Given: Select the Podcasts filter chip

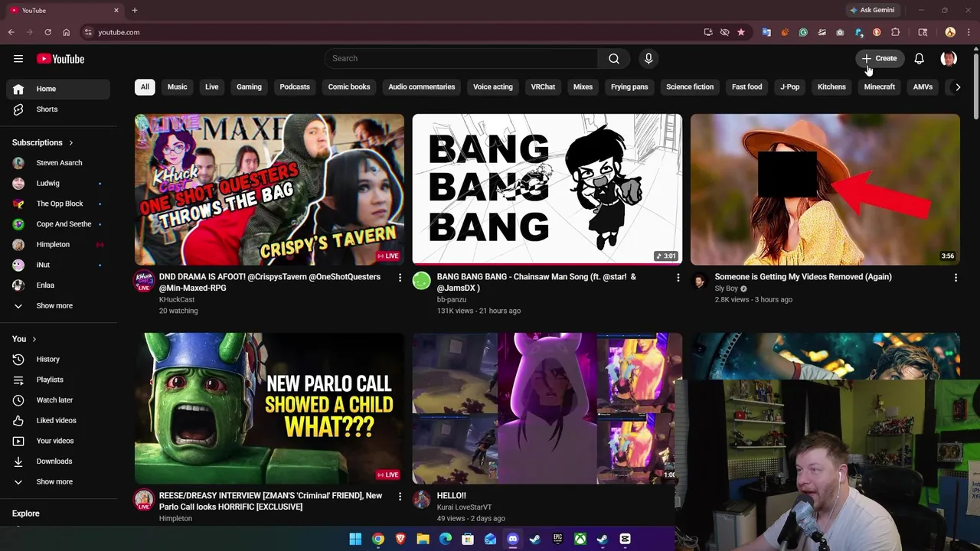Looking at the screenshot, I should pyautogui.click(x=295, y=87).
